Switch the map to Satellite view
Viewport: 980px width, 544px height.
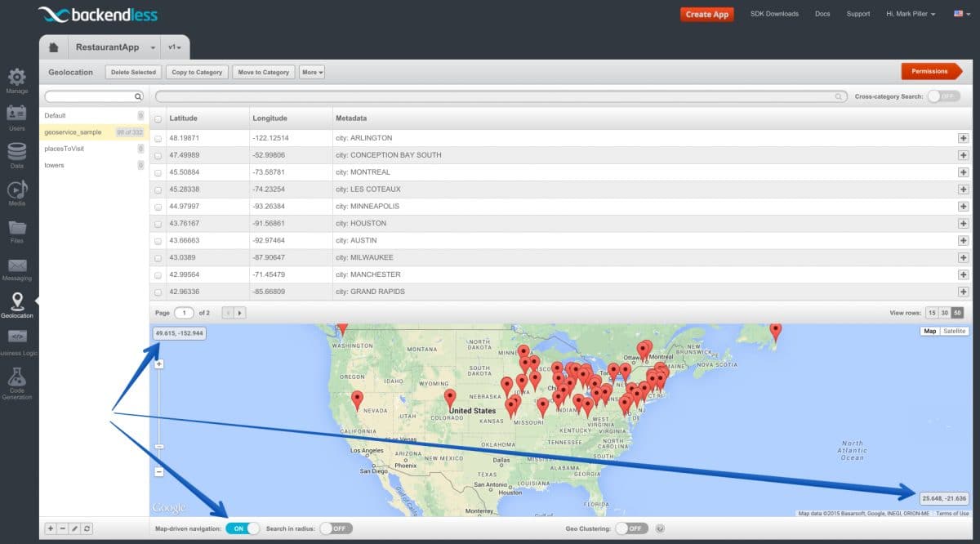click(x=954, y=331)
